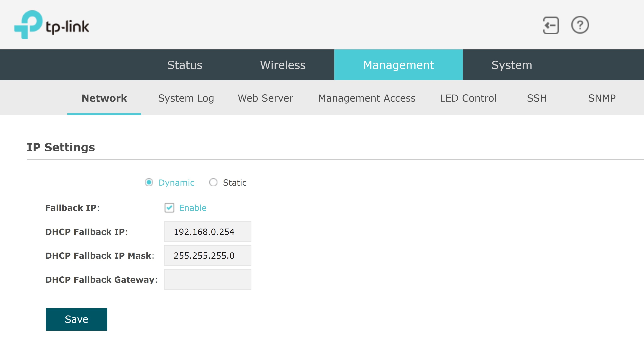Open Management Access sub-tab

(x=367, y=98)
